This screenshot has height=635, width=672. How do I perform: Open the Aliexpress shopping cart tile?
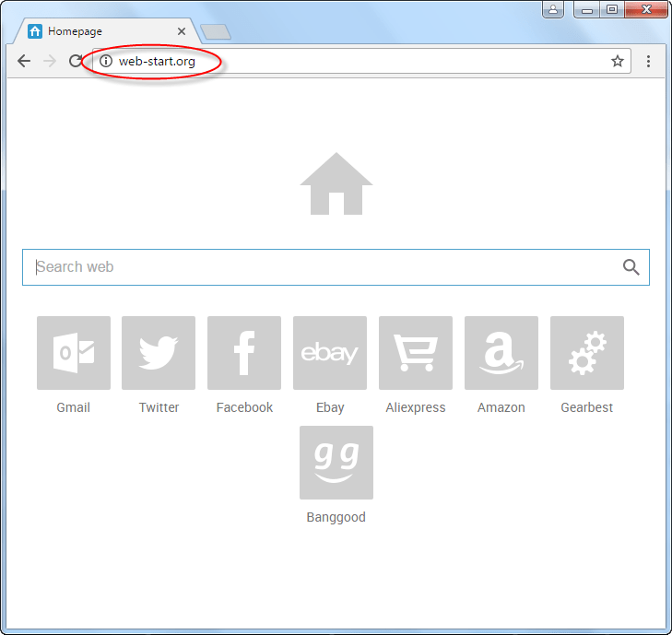coord(416,353)
